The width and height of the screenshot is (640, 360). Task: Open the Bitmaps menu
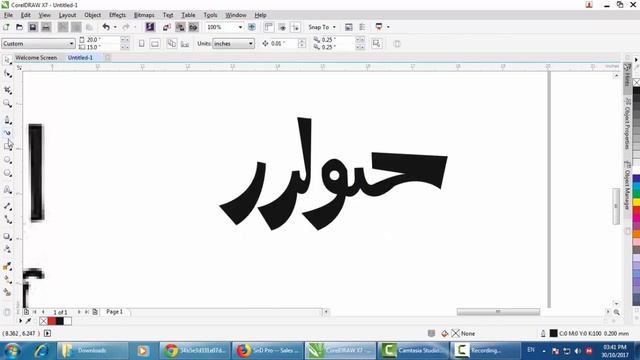(x=144, y=15)
